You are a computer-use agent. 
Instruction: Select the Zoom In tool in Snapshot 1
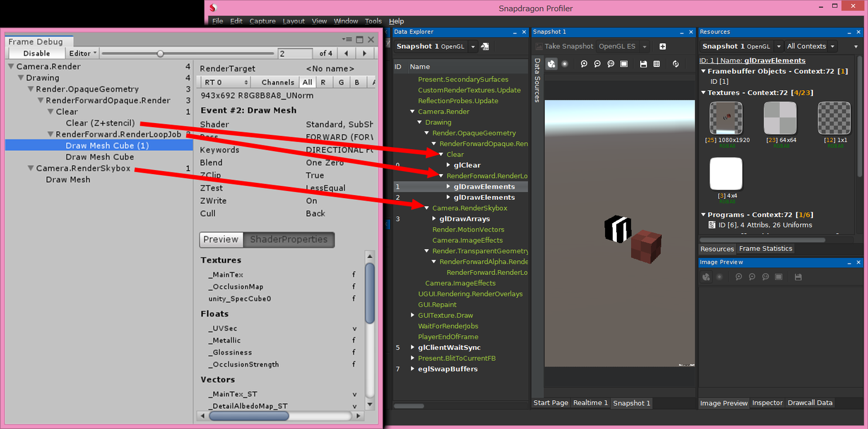pyautogui.click(x=584, y=64)
